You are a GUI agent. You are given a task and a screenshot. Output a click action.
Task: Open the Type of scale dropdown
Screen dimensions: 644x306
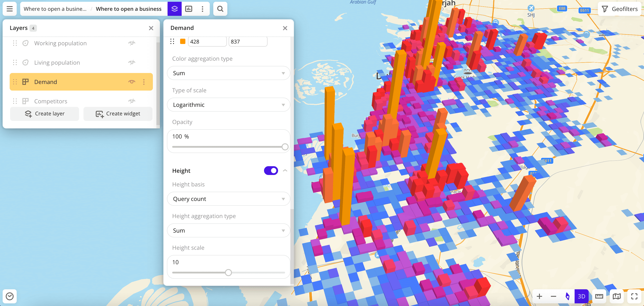pyautogui.click(x=228, y=105)
